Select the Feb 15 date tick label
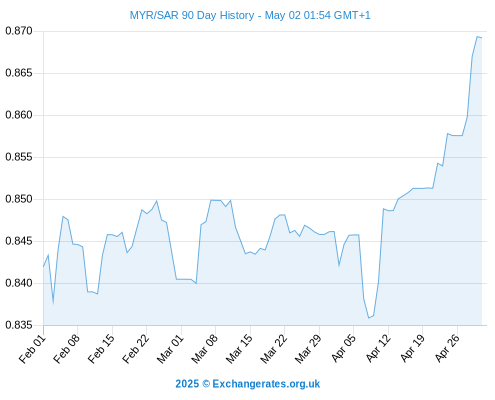495x400 pixels. click(x=101, y=349)
